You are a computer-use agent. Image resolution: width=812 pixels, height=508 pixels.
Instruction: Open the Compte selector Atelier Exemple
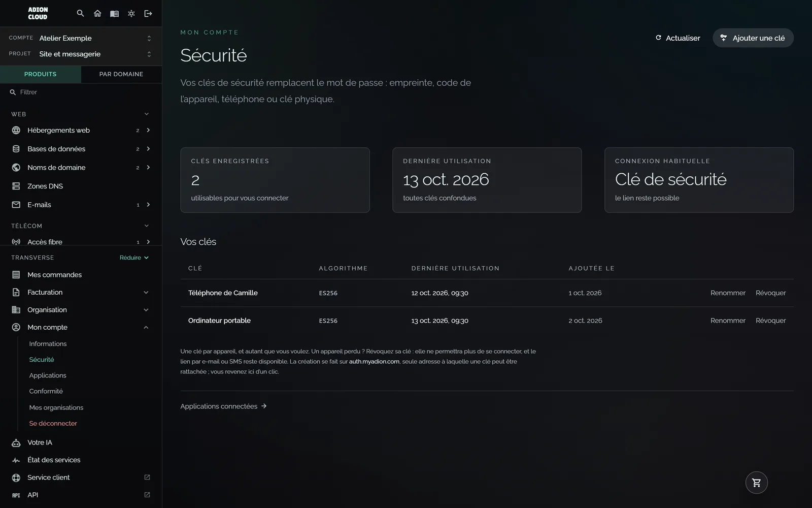tap(81, 38)
